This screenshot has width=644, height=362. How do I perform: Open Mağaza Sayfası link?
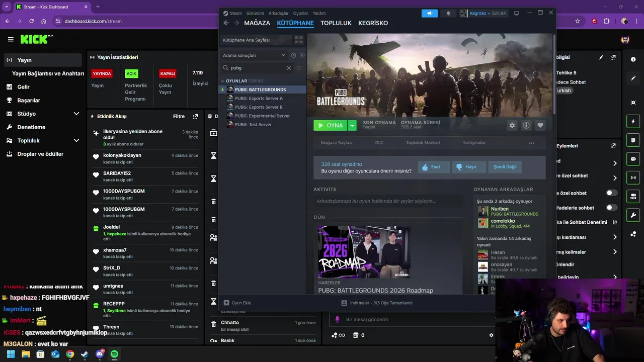pos(337,143)
